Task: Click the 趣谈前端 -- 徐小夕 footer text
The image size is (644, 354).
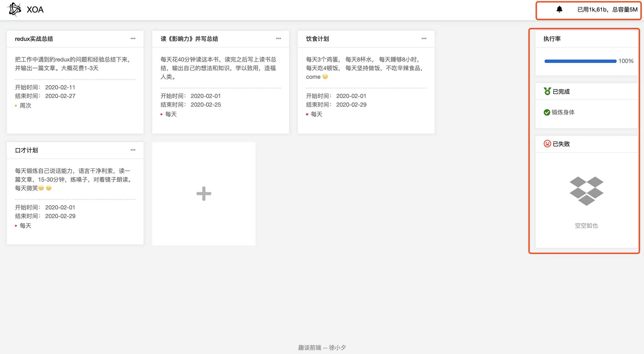Action: 322,348
